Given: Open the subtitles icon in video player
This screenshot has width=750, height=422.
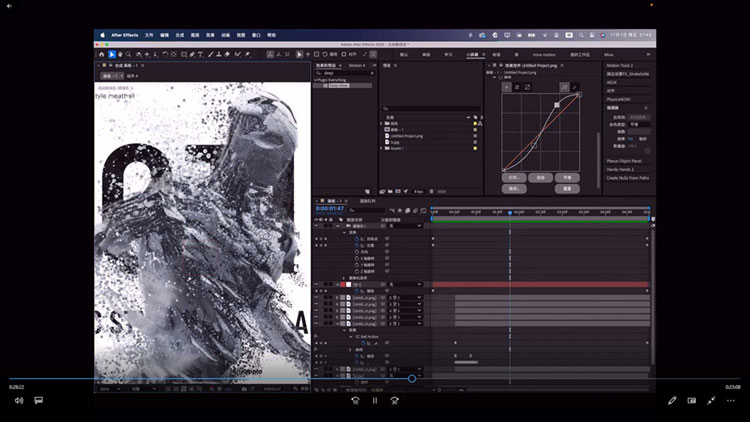Looking at the screenshot, I should click(39, 400).
